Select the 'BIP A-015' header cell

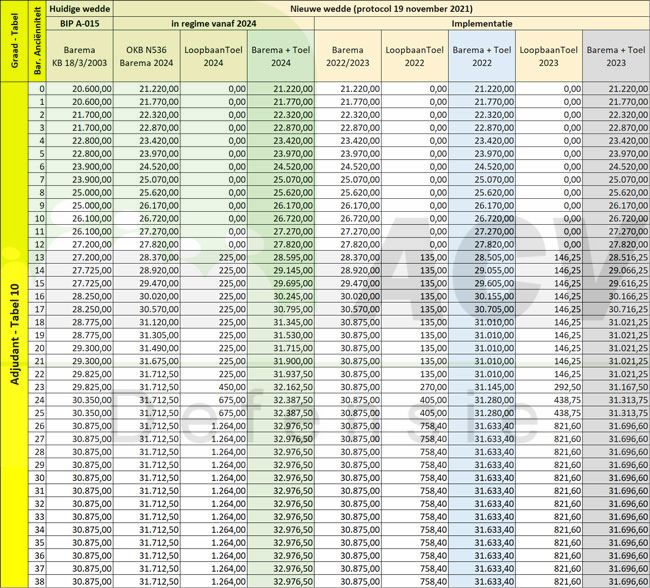80,23
